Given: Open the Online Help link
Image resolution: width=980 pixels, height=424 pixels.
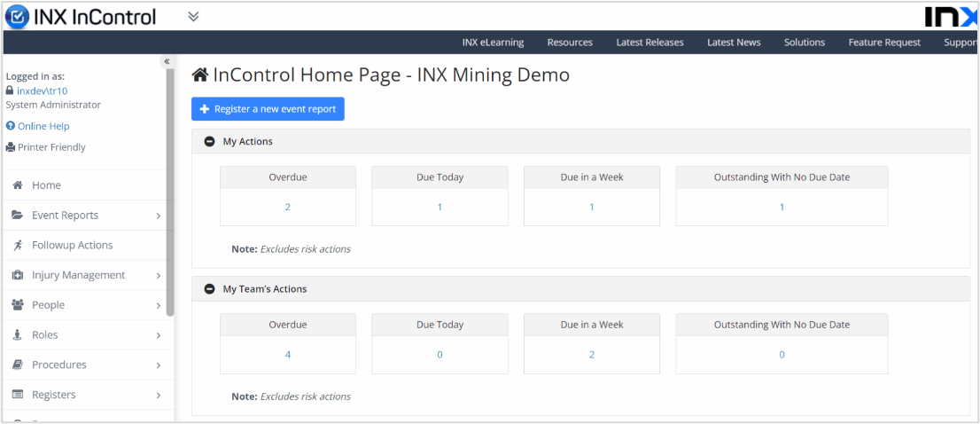Looking at the screenshot, I should click(x=43, y=126).
